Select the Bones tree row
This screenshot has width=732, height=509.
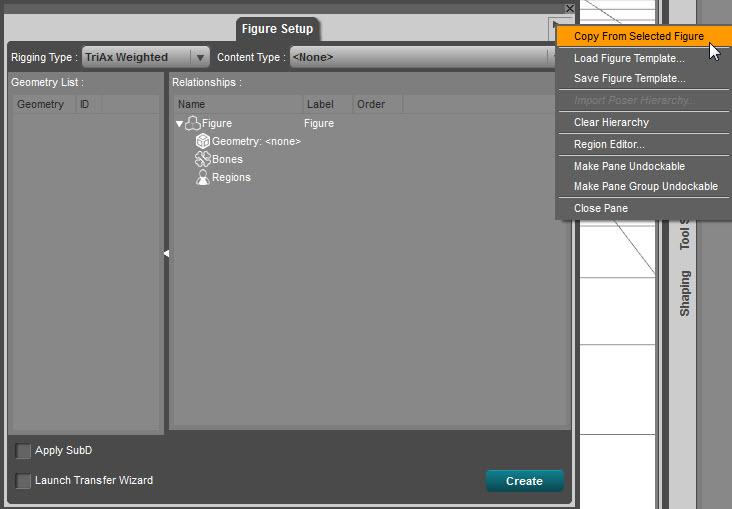tap(370, 159)
